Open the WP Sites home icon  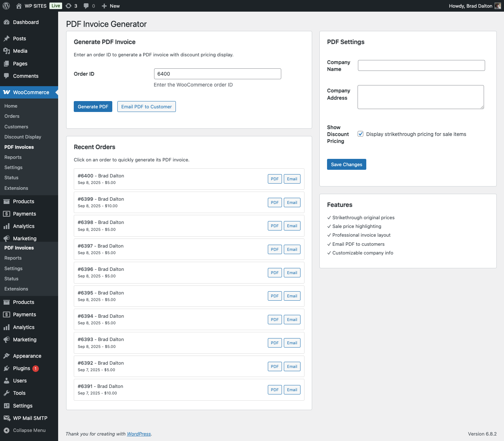click(x=19, y=6)
